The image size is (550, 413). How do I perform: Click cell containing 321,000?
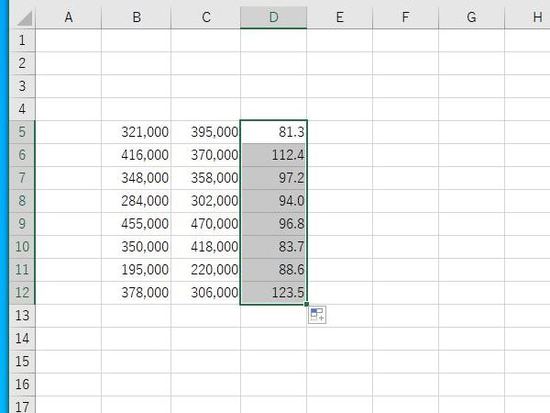(136, 132)
